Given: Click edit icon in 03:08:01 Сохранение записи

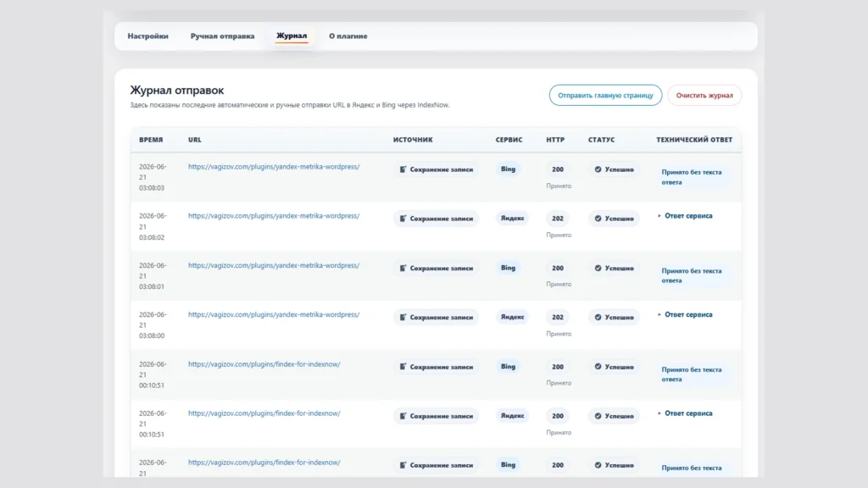Looking at the screenshot, I should [403, 268].
